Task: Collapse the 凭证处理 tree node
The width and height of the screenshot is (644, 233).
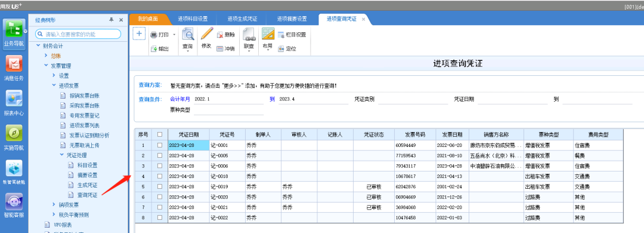Action: [62, 155]
